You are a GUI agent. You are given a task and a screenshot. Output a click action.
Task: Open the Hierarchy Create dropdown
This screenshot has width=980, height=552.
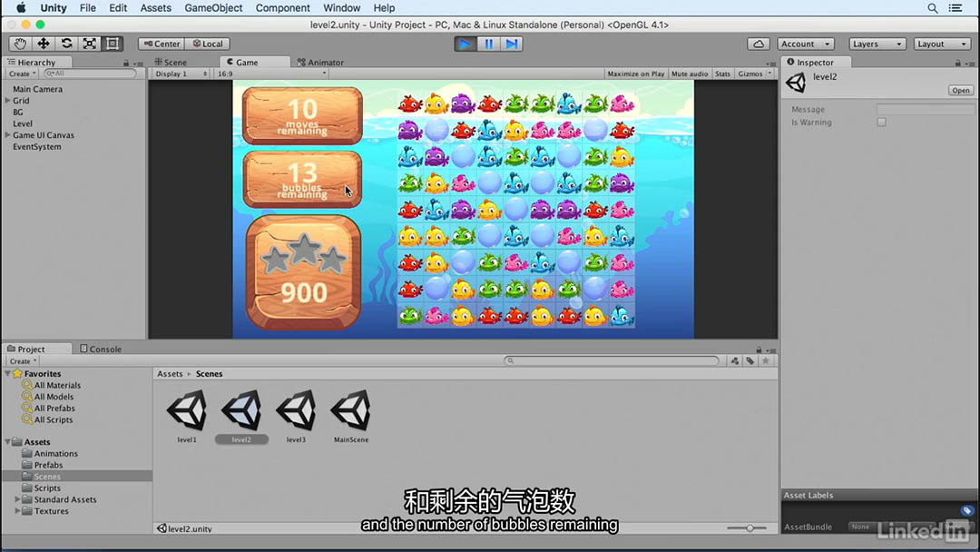point(23,74)
